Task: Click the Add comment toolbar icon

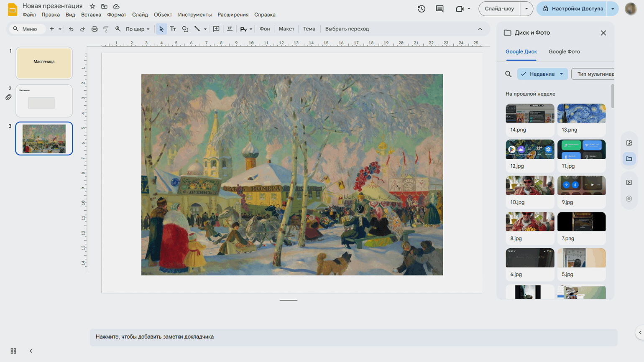Action: coord(216,29)
